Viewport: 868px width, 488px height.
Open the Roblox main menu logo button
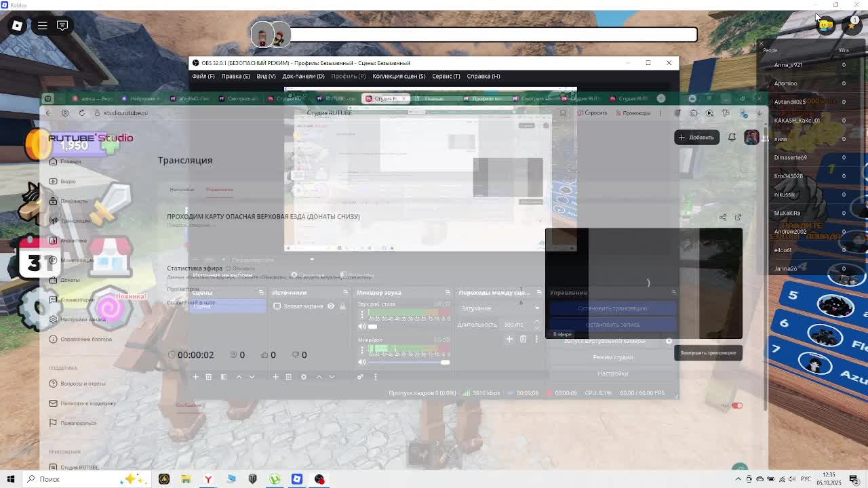tap(17, 26)
